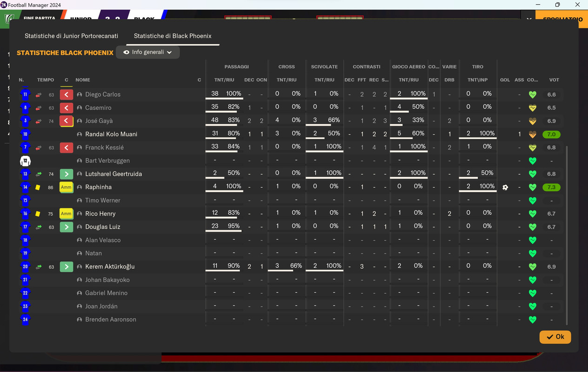The image size is (588, 372).
Task: Open player Randal Kolo Muani's name link
Action: pyautogui.click(x=111, y=134)
